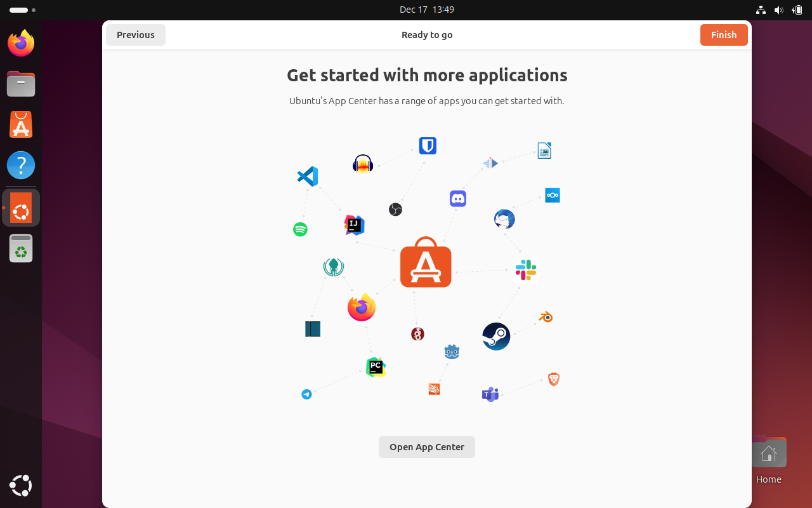The width and height of the screenshot is (812, 508).
Task: Select the Discord icon
Action: pyautogui.click(x=458, y=198)
